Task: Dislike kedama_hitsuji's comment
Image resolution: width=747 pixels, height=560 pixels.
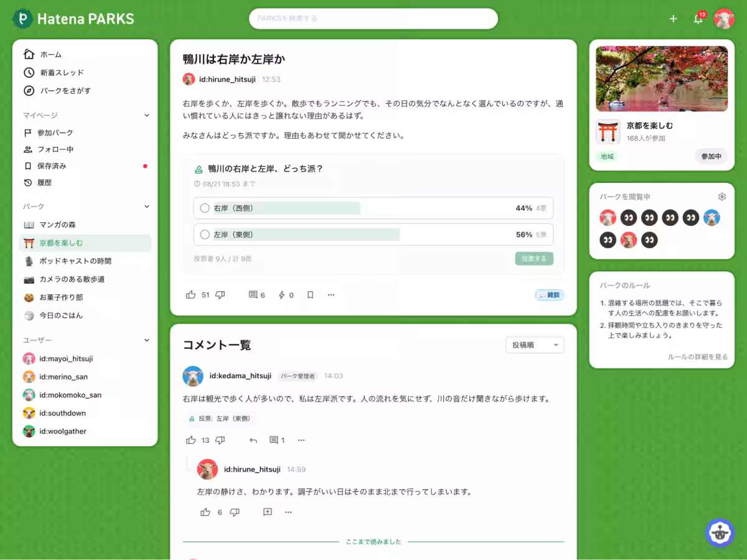Action: coord(220,440)
